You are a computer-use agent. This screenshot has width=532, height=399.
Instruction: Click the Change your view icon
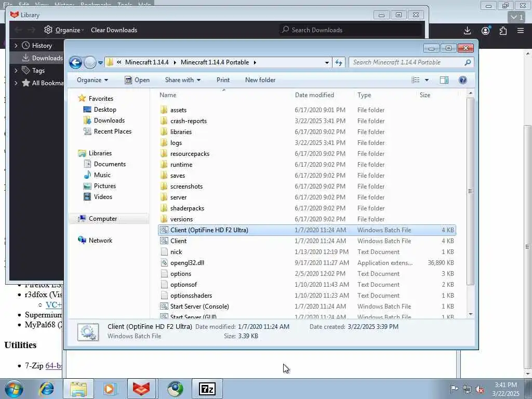pyautogui.click(x=415, y=80)
